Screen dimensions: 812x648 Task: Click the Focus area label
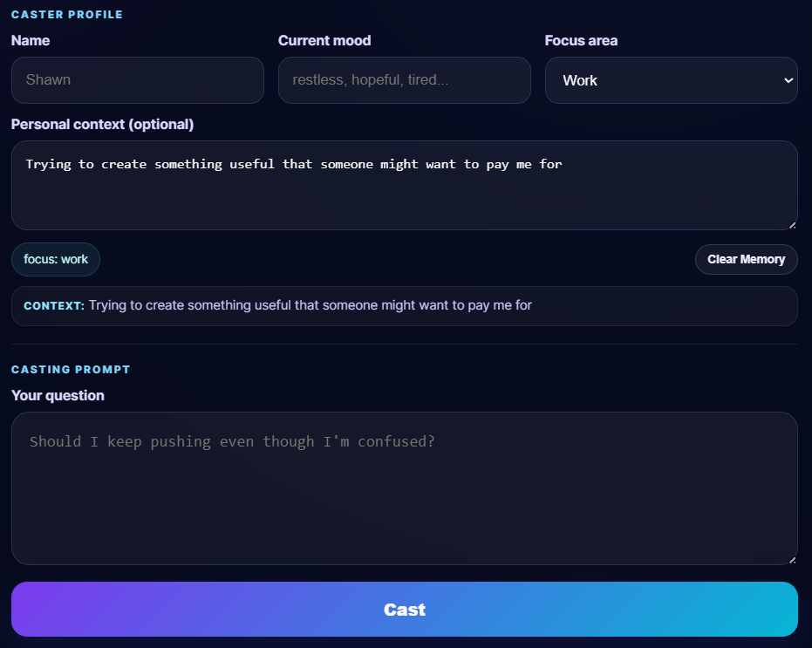coord(579,40)
